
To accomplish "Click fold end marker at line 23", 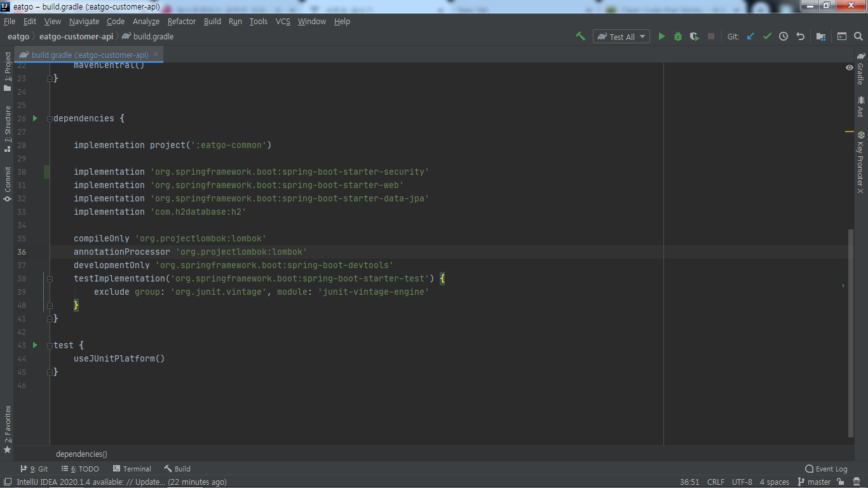I will [50, 78].
